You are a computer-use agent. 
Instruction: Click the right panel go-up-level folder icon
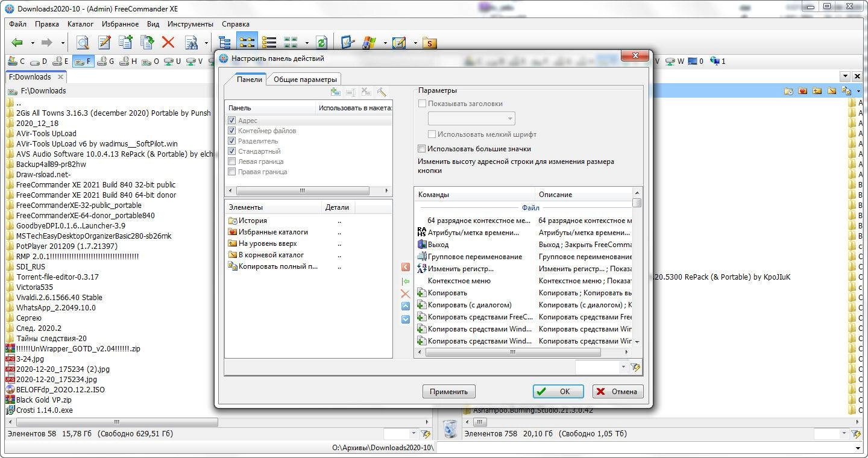(x=817, y=91)
